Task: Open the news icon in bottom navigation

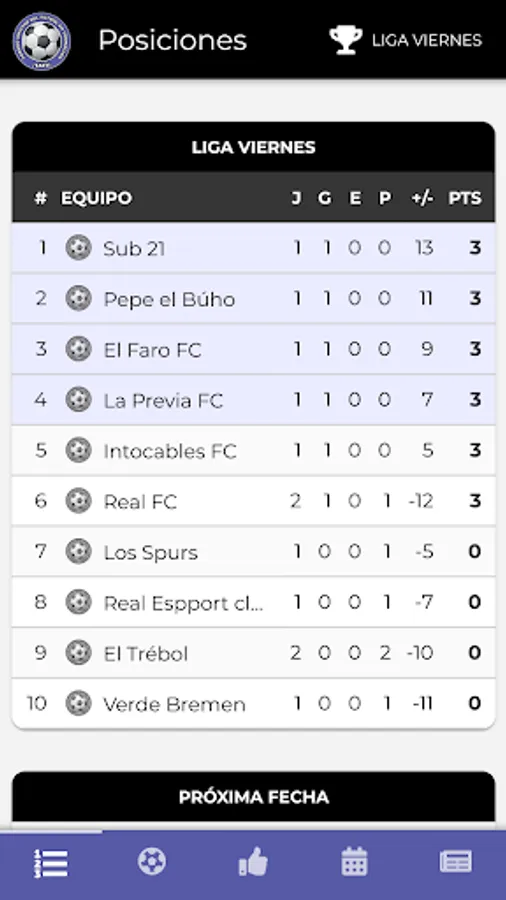Action: click(x=456, y=862)
